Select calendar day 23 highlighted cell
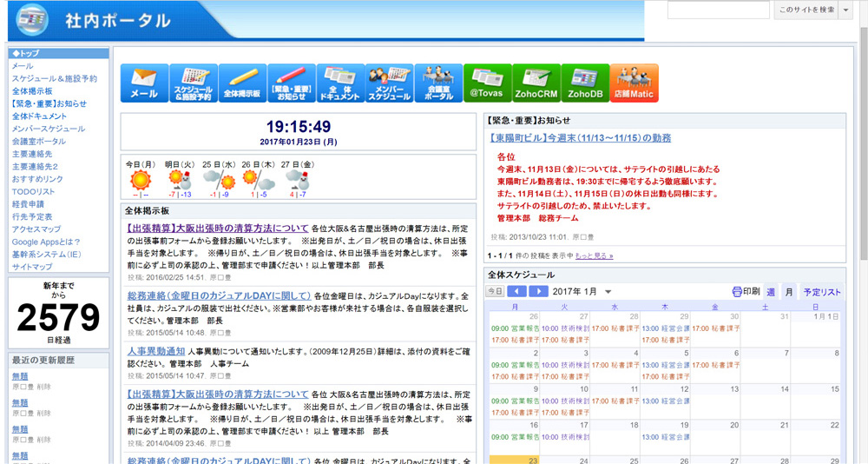Viewport: 868px width, 464px height. coord(514,461)
